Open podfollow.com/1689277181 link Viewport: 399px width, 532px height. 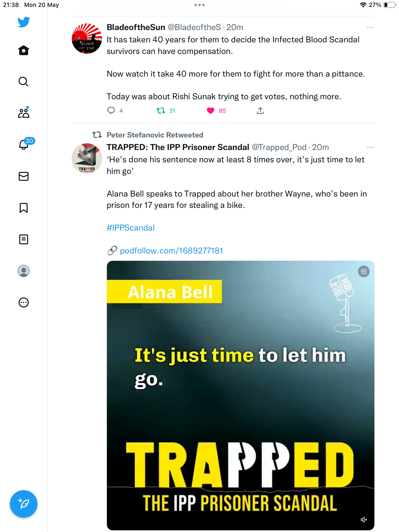pos(171,251)
